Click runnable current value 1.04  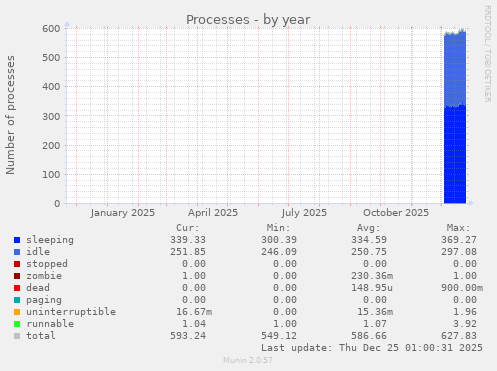(x=194, y=324)
